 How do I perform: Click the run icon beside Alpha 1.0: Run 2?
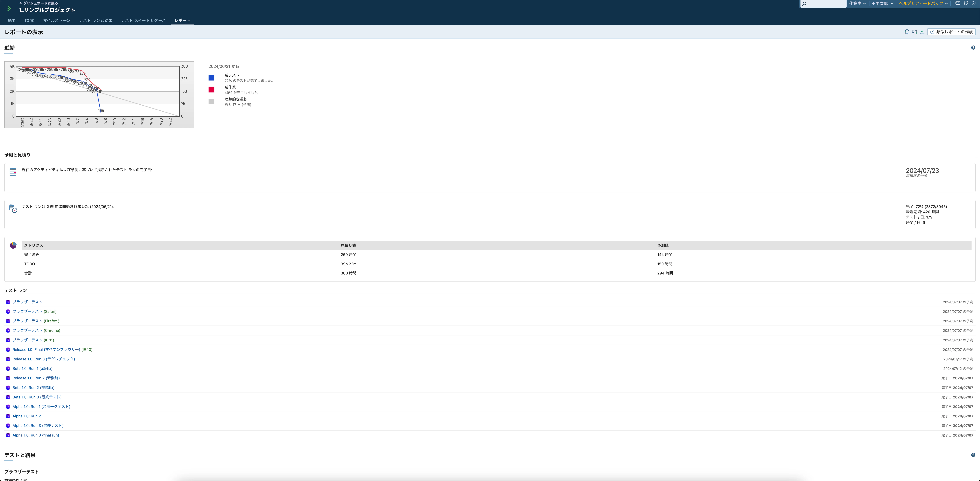click(8, 416)
